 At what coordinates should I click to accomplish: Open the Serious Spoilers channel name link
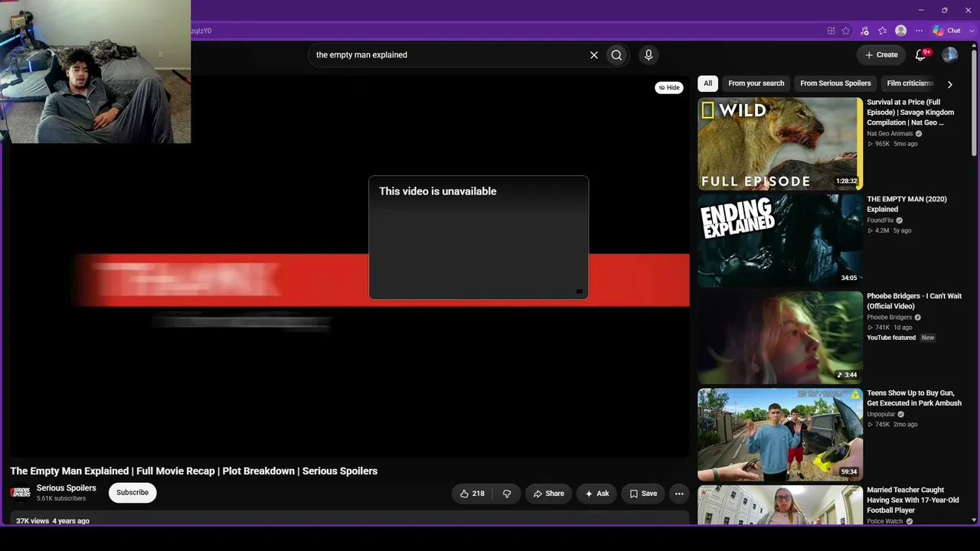point(67,488)
